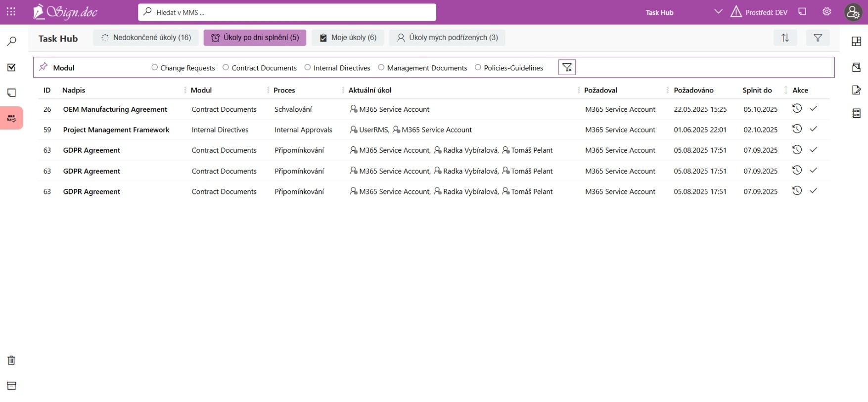The image size is (868, 402).
Task: Click the search magnifier in left sidebar
Action: [x=11, y=42]
